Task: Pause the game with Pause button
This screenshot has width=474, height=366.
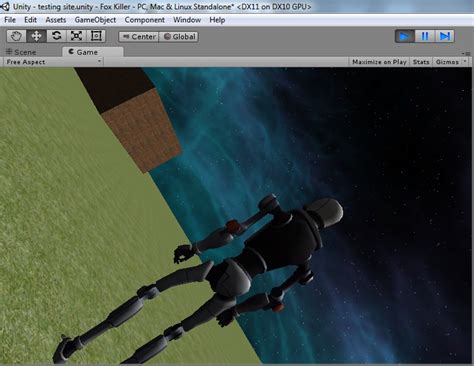Action: 425,36
